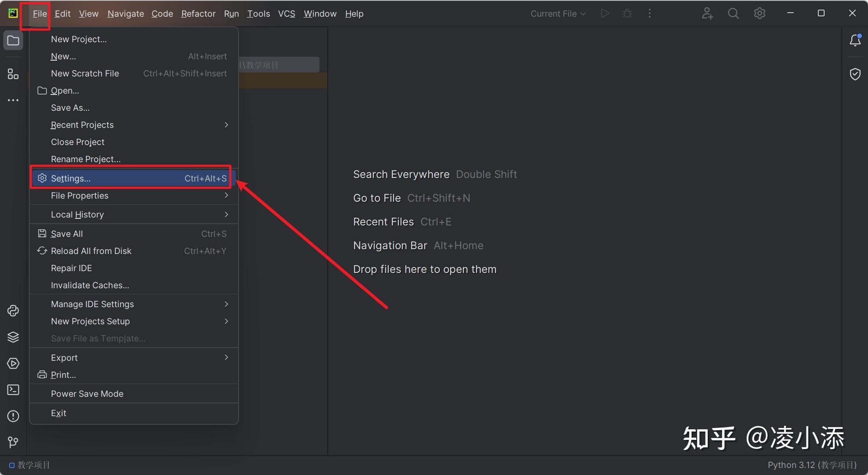Open the IDE settings gear in toolbar
Image resolution: width=868 pixels, height=475 pixels.
pyautogui.click(x=759, y=14)
